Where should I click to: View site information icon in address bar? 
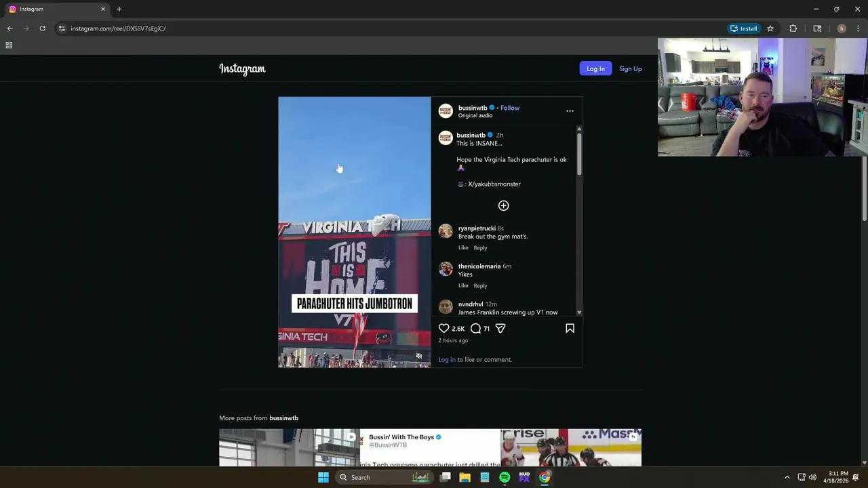[62, 28]
